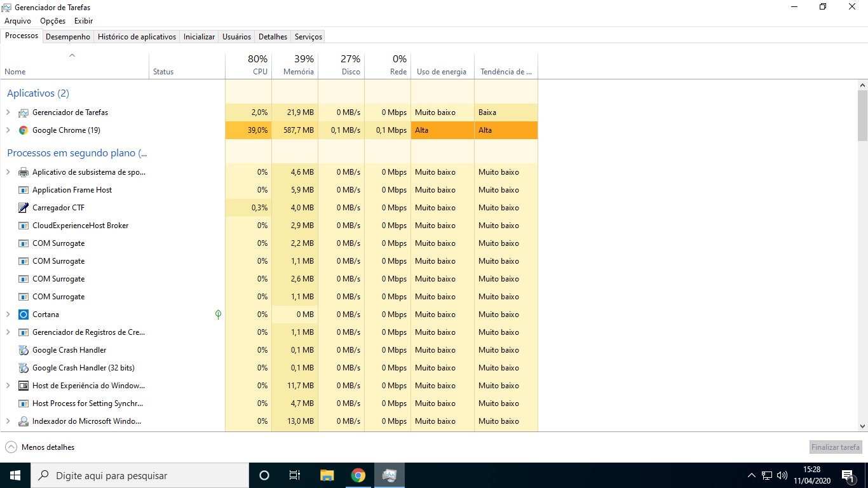Screen dimensions: 868x488
Task: Show hidden tray icons chevron
Action: [752, 475]
